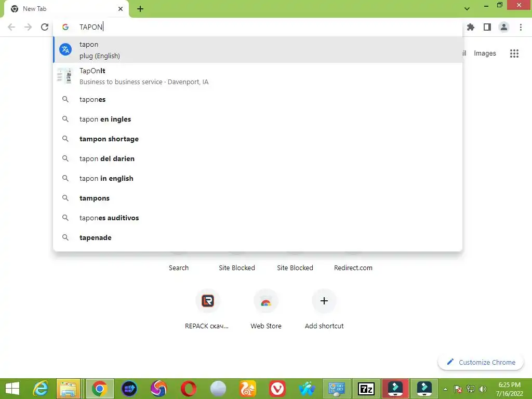
Task: Open the profile avatar menu
Action: (504, 27)
